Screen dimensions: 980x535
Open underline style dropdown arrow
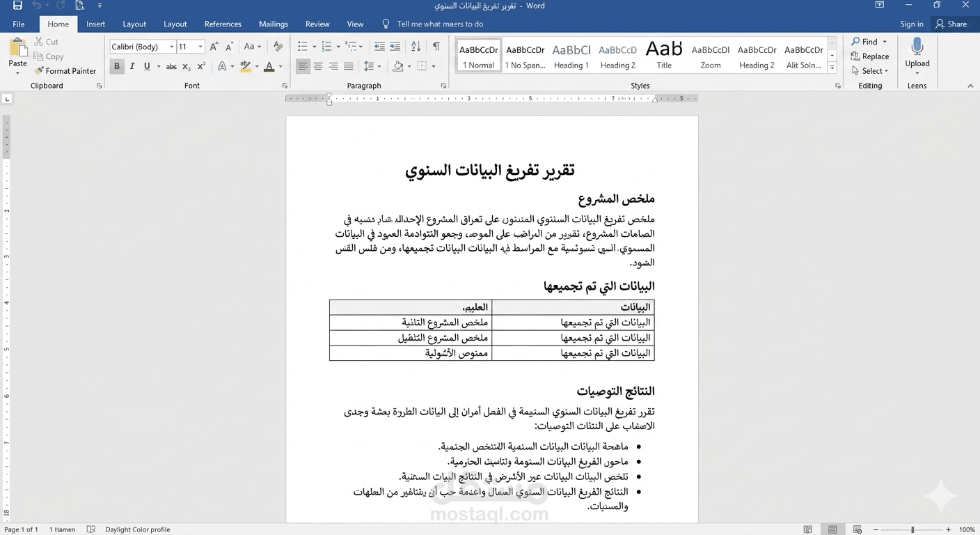[159, 67]
